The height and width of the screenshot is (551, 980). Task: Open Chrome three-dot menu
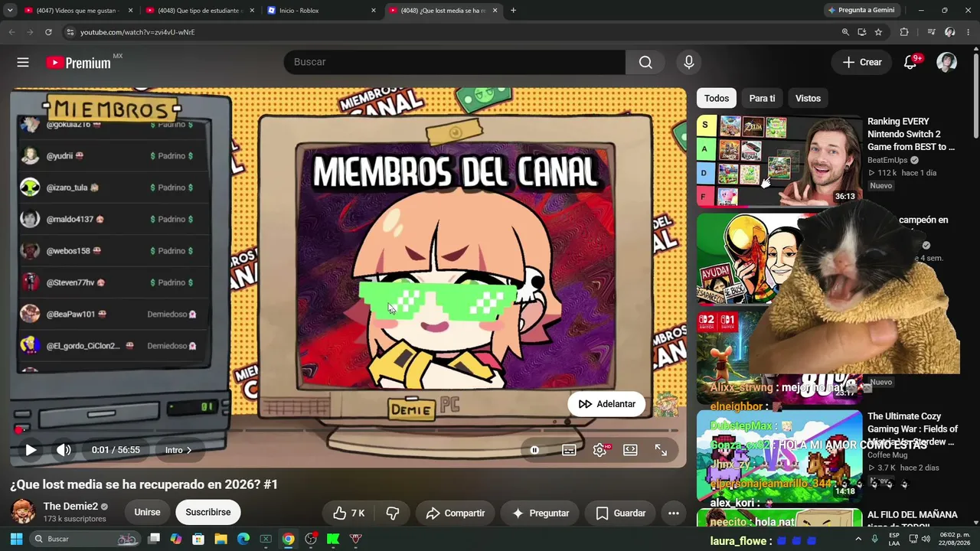969,32
